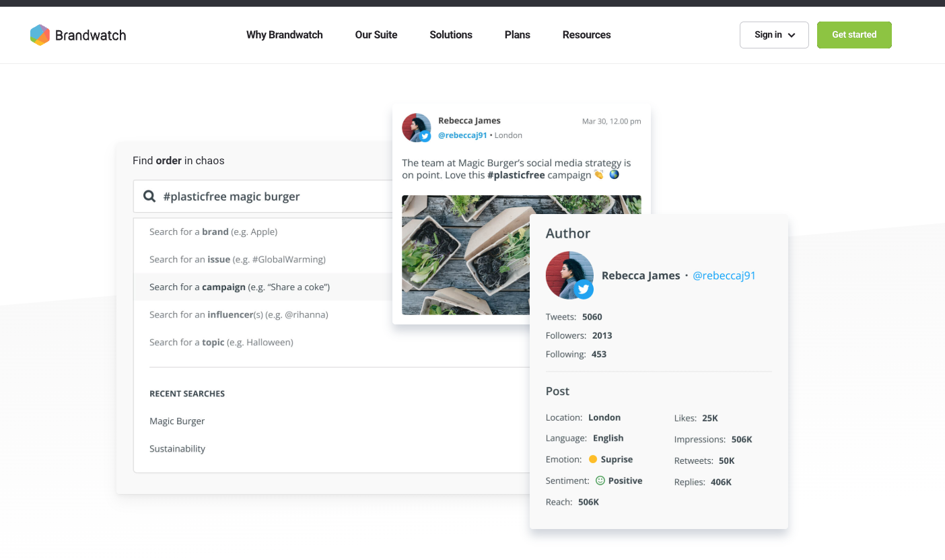Click the @rebeccaj91 handle in Author card

pyautogui.click(x=724, y=275)
